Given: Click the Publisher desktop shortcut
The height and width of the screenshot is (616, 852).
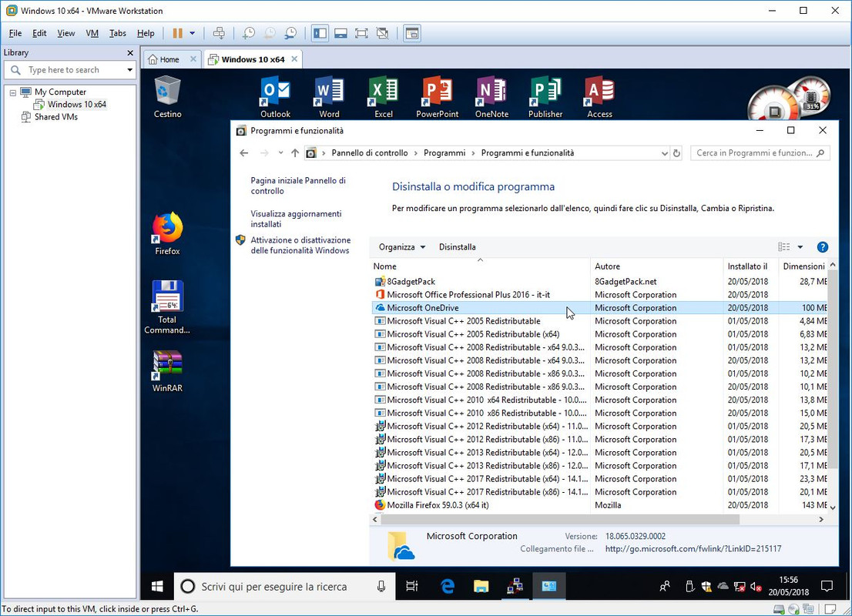Looking at the screenshot, I should 545,97.
